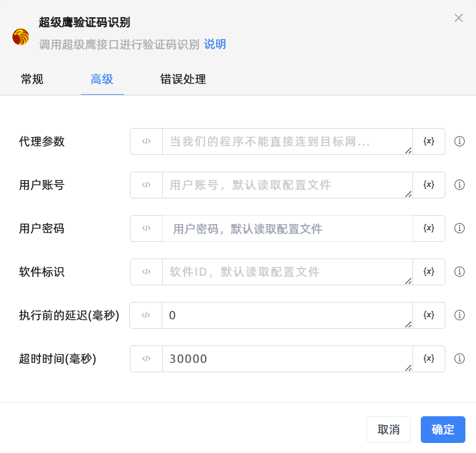Toggle expression mode for 软件标识 field
This screenshot has height=453, width=476.
tap(147, 271)
